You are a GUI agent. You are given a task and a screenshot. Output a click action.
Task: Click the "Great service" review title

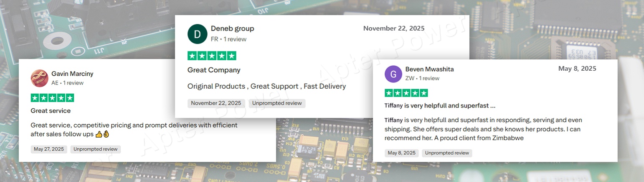pyautogui.click(x=51, y=111)
